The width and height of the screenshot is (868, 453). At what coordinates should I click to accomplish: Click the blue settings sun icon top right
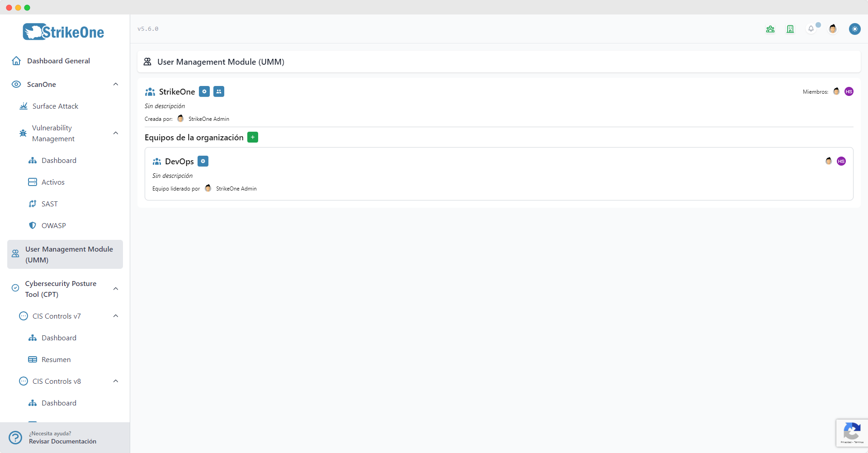(x=855, y=29)
